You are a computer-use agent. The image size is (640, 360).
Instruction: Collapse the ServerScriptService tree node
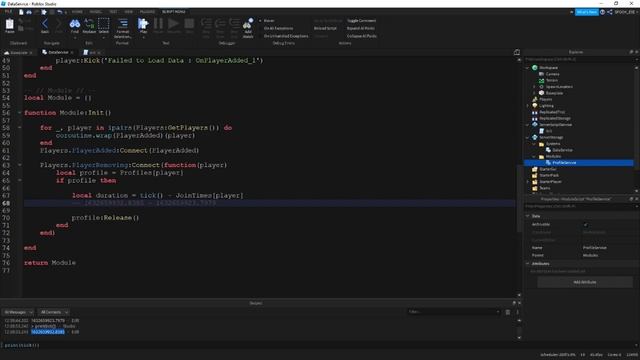(x=527, y=124)
